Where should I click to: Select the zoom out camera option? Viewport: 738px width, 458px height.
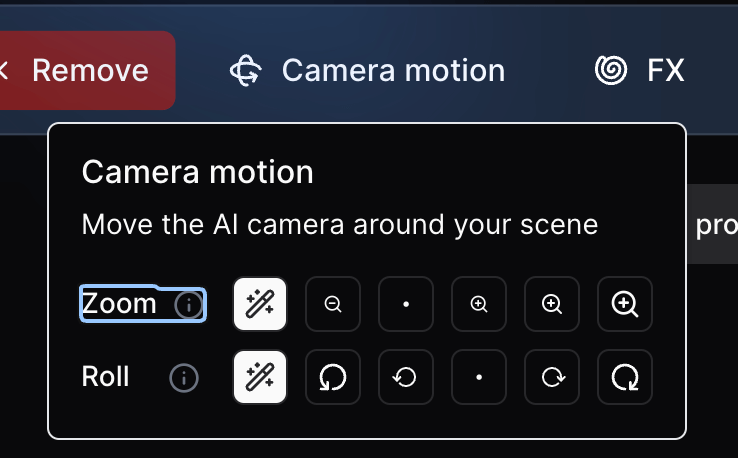(333, 304)
